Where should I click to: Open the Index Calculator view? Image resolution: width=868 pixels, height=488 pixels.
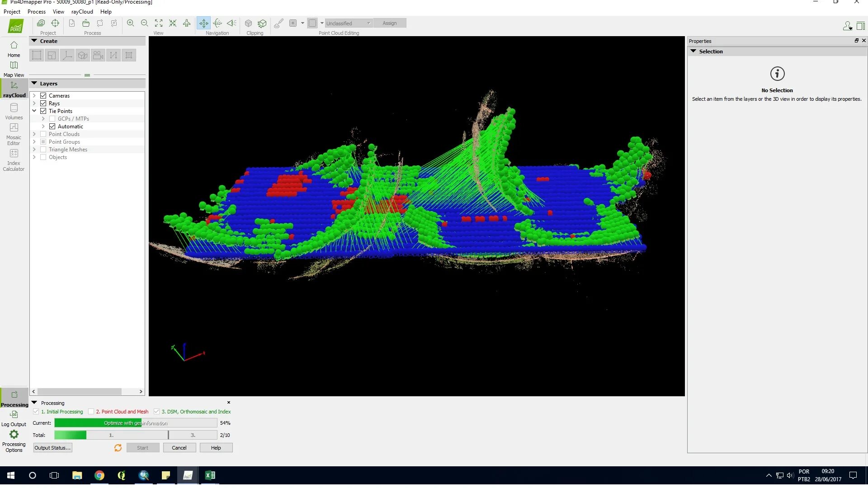14,160
